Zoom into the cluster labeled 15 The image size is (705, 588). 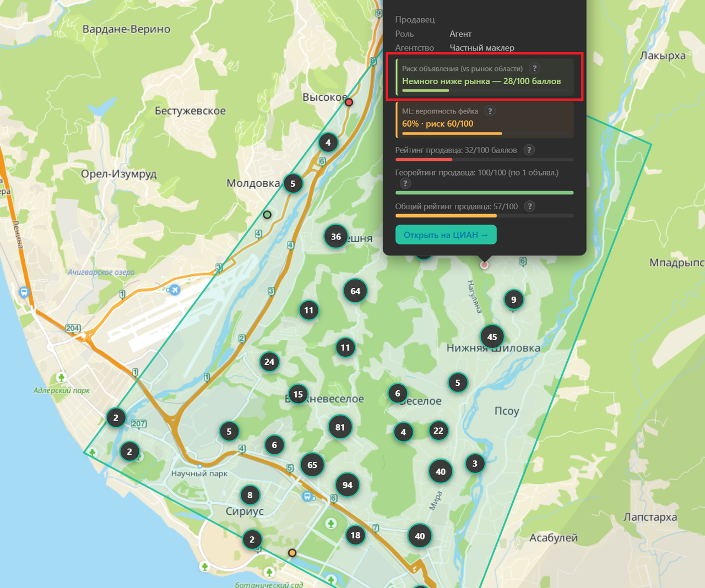tap(298, 394)
